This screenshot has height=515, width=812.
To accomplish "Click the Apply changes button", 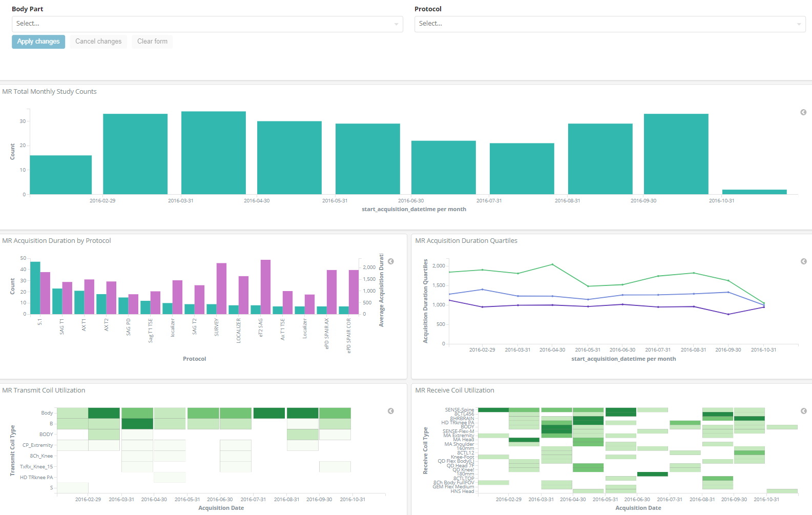I will coord(38,42).
